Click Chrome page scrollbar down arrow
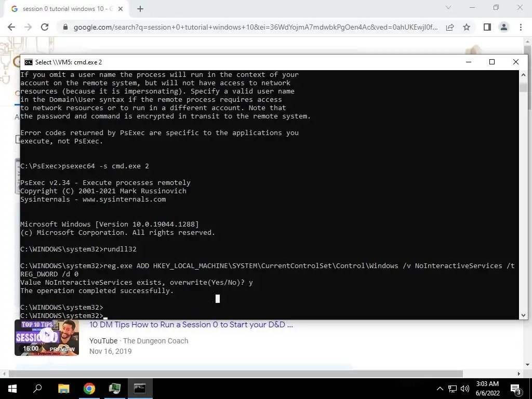Image resolution: width=532 pixels, height=399 pixels. [x=528, y=365]
